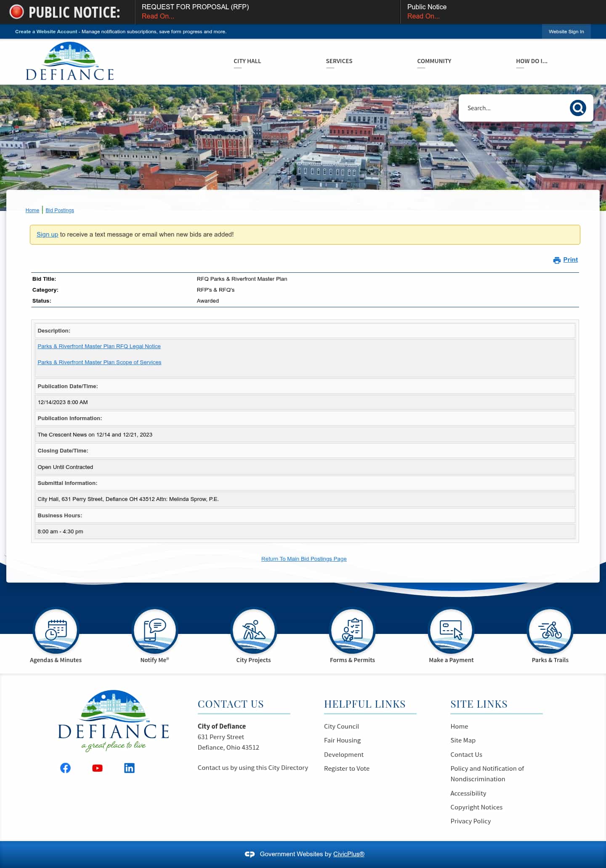Select 'RFQ Parks & Riverfront Master Plan' title
This screenshot has height=868, width=606.
click(242, 279)
